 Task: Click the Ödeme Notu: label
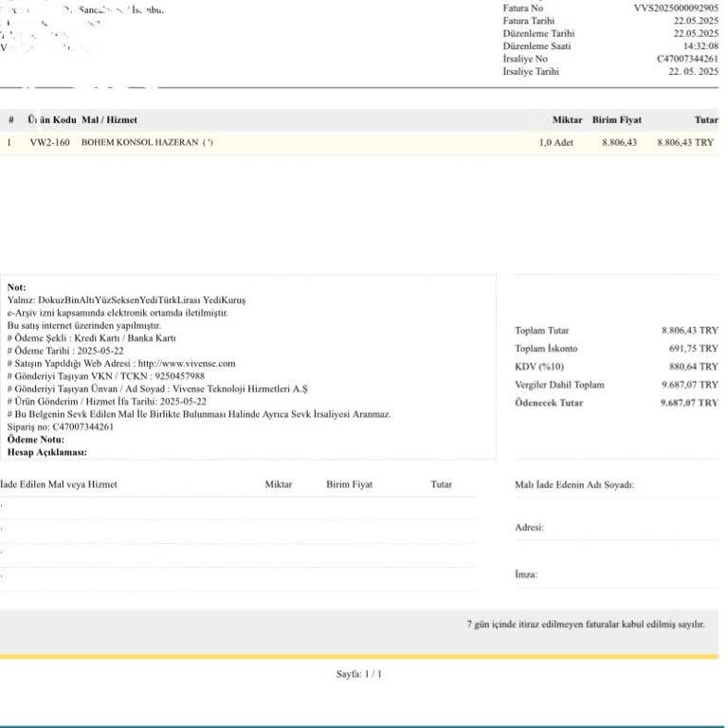click(36, 440)
